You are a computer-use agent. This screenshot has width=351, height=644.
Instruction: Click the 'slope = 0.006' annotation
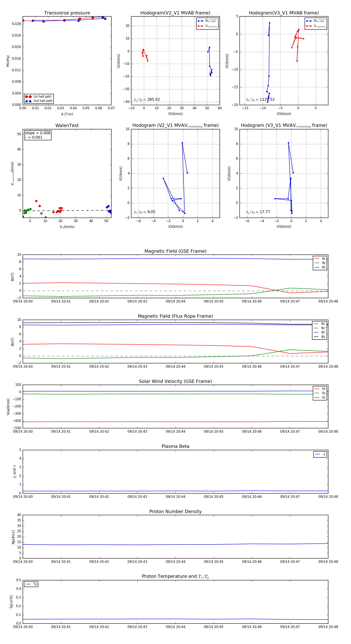38,133
